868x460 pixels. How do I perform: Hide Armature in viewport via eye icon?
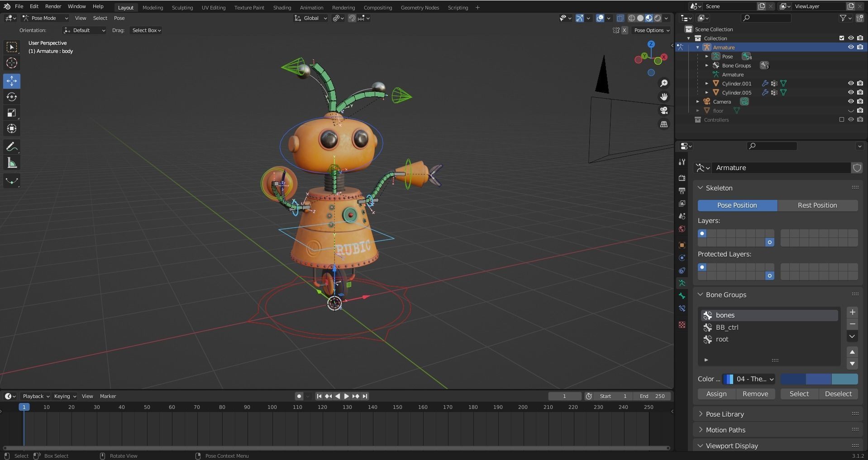851,47
